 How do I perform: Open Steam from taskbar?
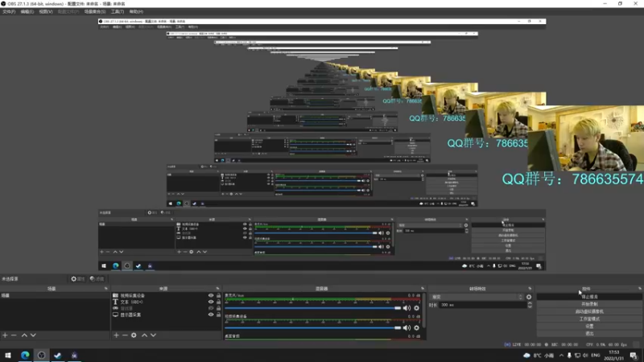pos(57,356)
